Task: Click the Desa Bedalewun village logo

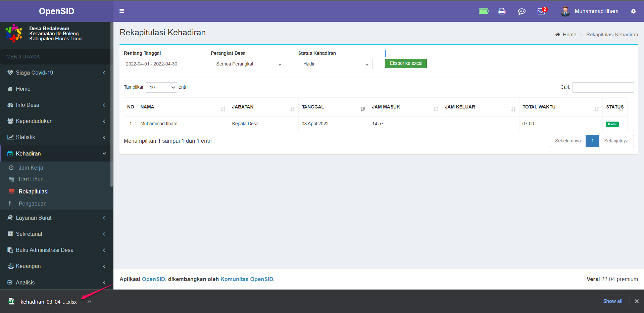Action: tap(14, 33)
